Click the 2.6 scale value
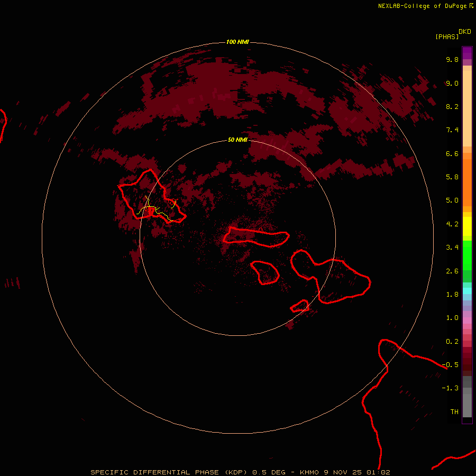 [x=452, y=271]
